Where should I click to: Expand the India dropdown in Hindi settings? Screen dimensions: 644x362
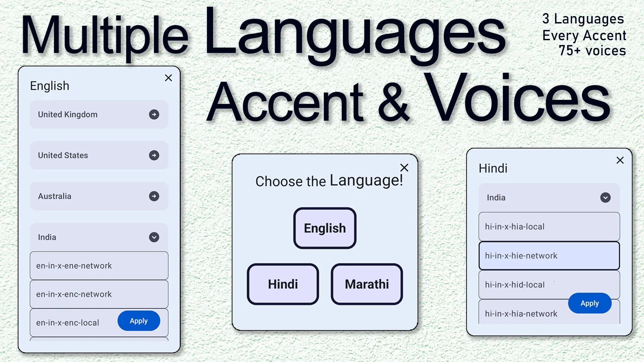(x=605, y=197)
